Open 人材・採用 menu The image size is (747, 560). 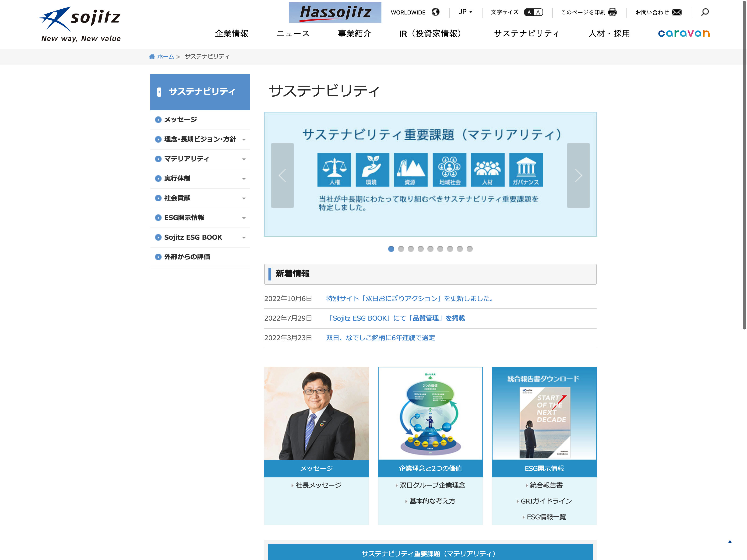(x=609, y=33)
